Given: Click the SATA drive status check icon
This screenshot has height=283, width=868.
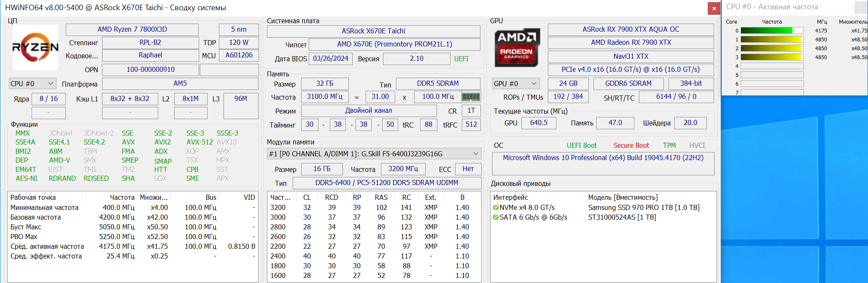Looking at the screenshot, I should click(x=496, y=217).
